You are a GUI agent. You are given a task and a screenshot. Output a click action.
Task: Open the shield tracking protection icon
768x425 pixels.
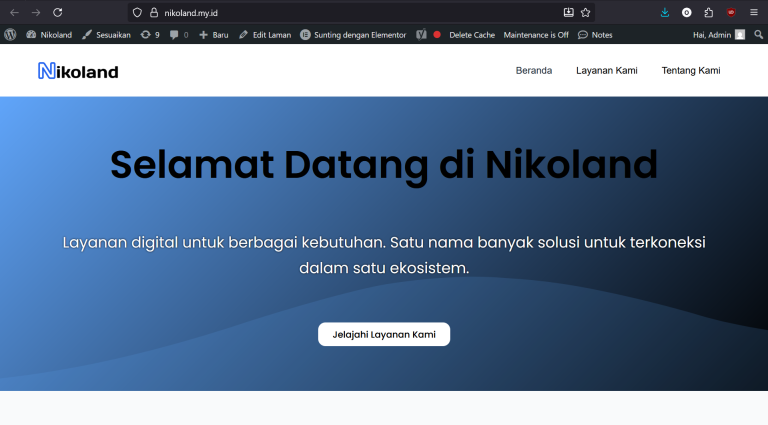pos(137,13)
